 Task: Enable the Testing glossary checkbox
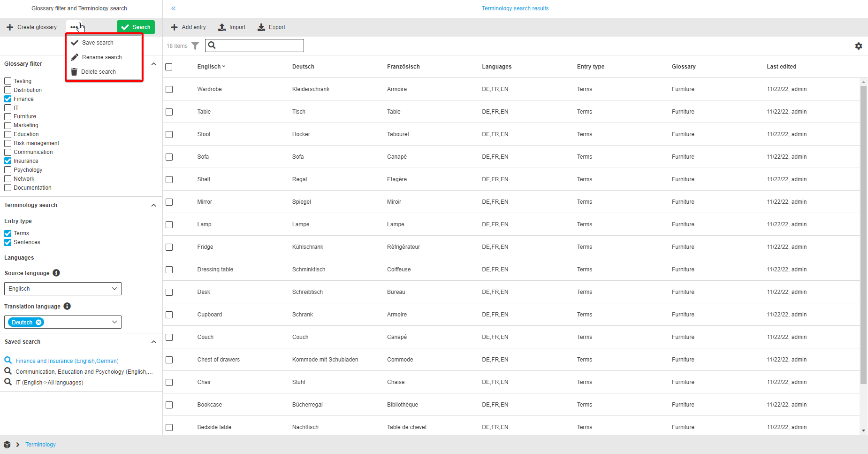(8, 81)
